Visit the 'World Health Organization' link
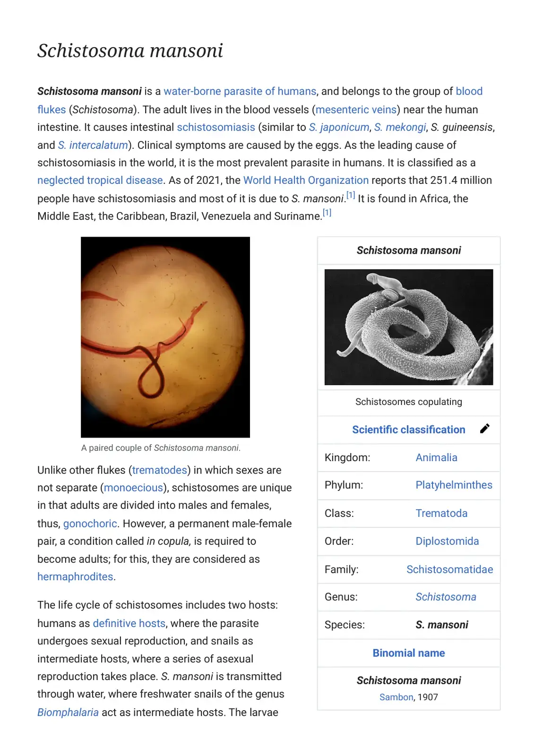The height and width of the screenshot is (756, 535). 306,180
